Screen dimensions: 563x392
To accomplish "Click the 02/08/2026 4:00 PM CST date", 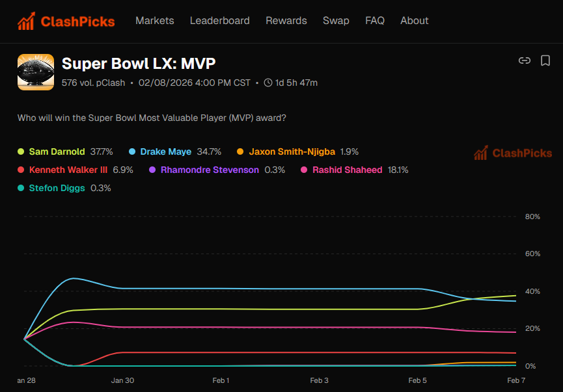I will (194, 83).
